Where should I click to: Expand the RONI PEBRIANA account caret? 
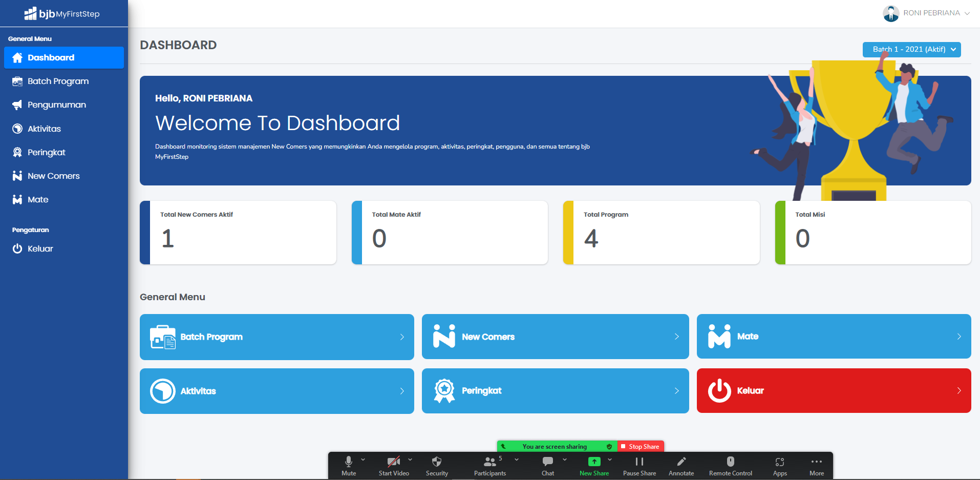point(967,13)
